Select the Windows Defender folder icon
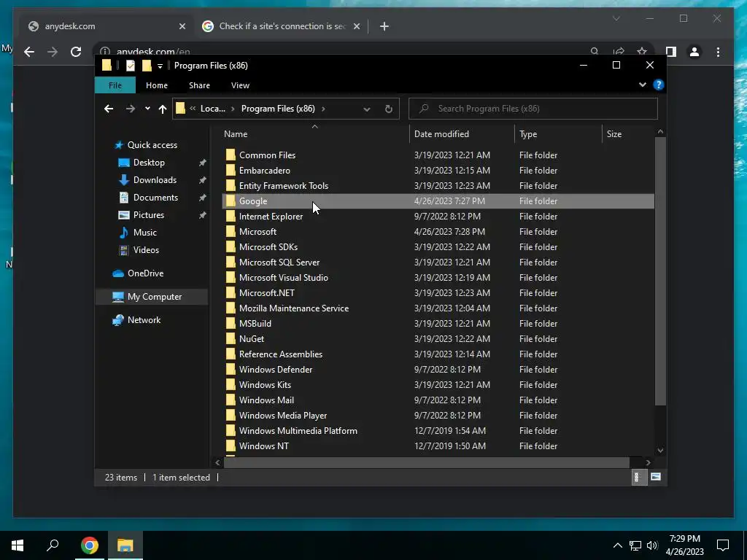Viewport: 747px width, 560px height. (x=231, y=369)
